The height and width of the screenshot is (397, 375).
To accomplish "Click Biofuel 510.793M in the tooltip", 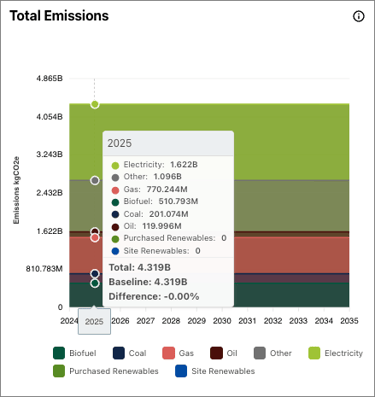I will click(x=155, y=201).
